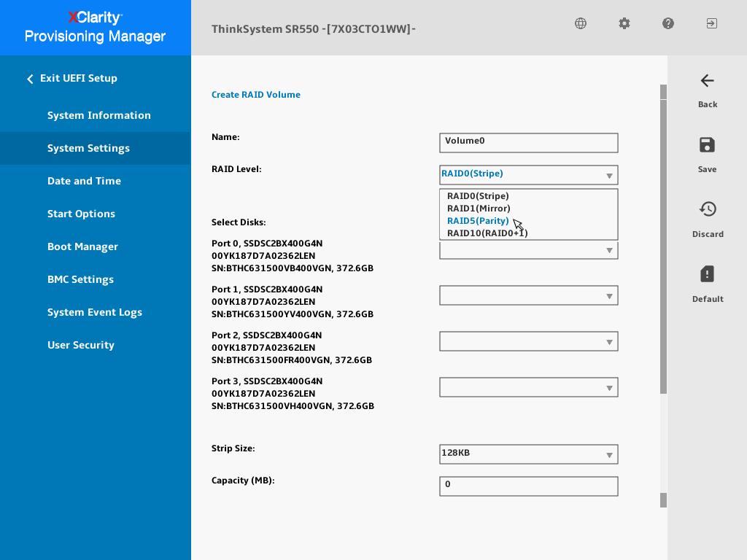Click the Save icon in right sidebar
Viewport: 747px width, 560px height.
pyautogui.click(x=707, y=145)
